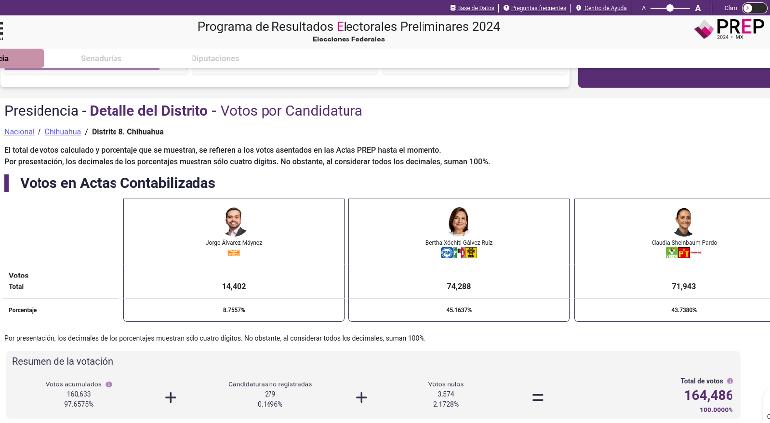Click info icon beside Votos acumulados
Screen dimensions: 770x423
click(x=109, y=384)
